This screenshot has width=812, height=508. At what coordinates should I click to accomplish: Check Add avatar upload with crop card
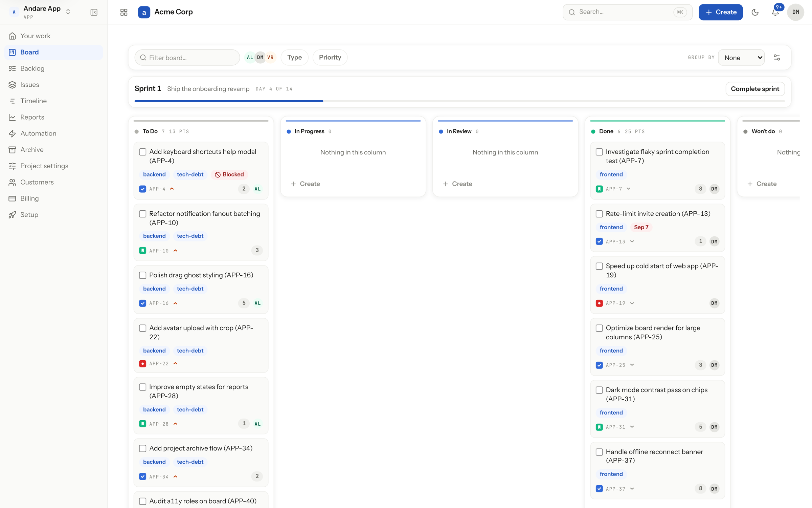pyautogui.click(x=142, y=328)
